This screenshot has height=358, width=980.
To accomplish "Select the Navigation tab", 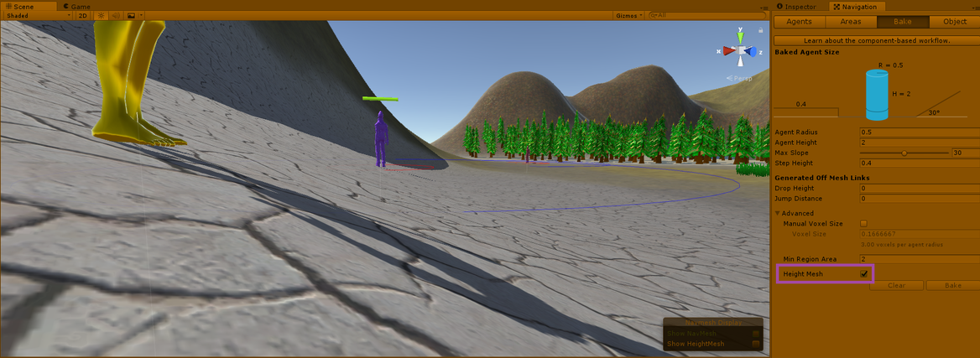I will click(859, 6).
